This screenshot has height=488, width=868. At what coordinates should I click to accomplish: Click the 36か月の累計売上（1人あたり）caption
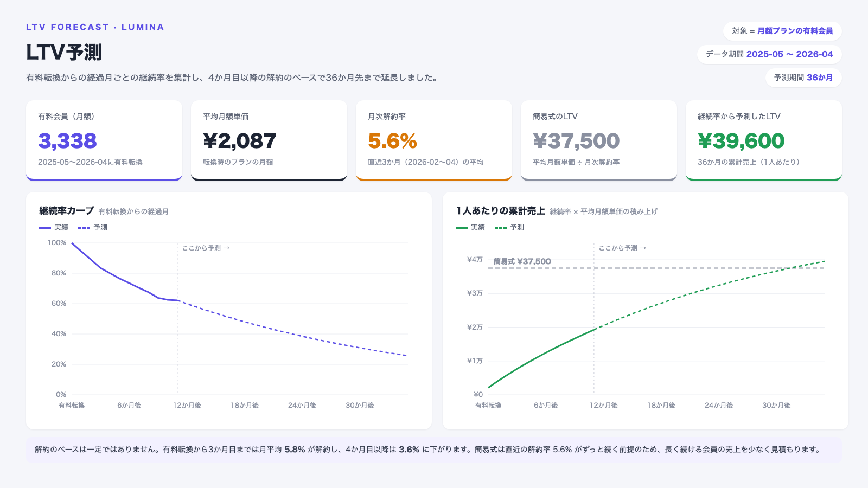coord(749,162)
